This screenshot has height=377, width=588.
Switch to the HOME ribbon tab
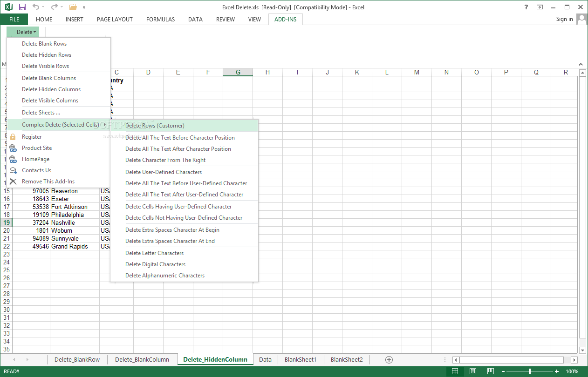click(44, 19)
